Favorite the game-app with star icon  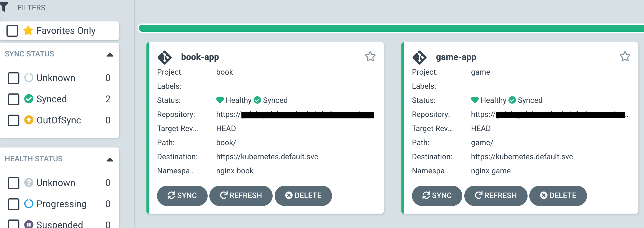(x=625, y=56)
